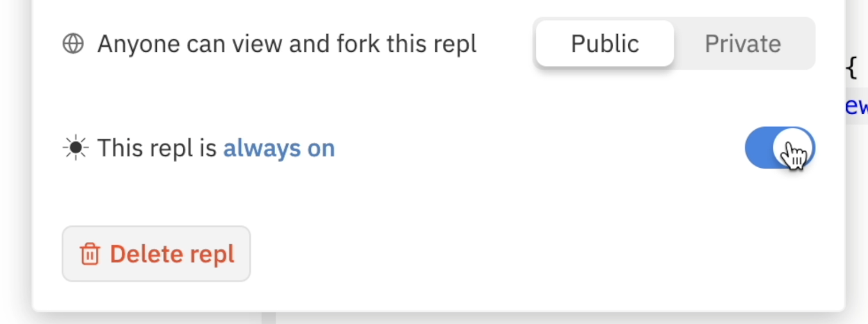Click the red 'Delete repl' label text
This screenshot has height=324, width=868.
tap(172, 254)
